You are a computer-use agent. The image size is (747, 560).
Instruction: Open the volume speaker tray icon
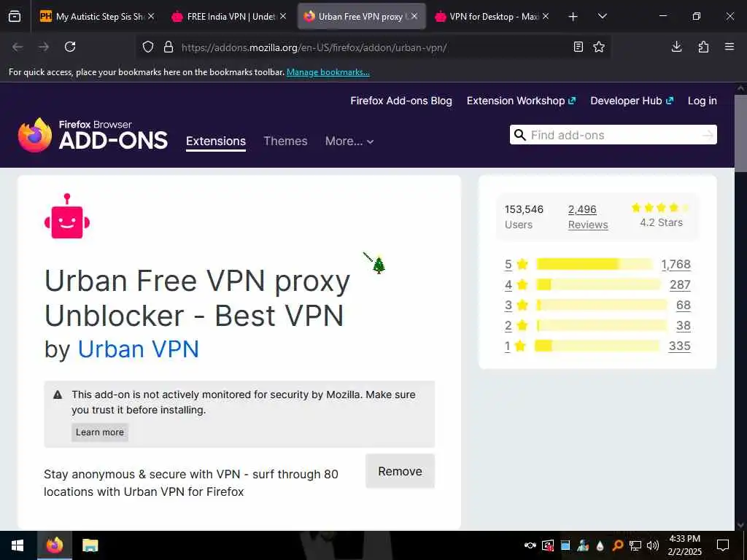point(653,545)
